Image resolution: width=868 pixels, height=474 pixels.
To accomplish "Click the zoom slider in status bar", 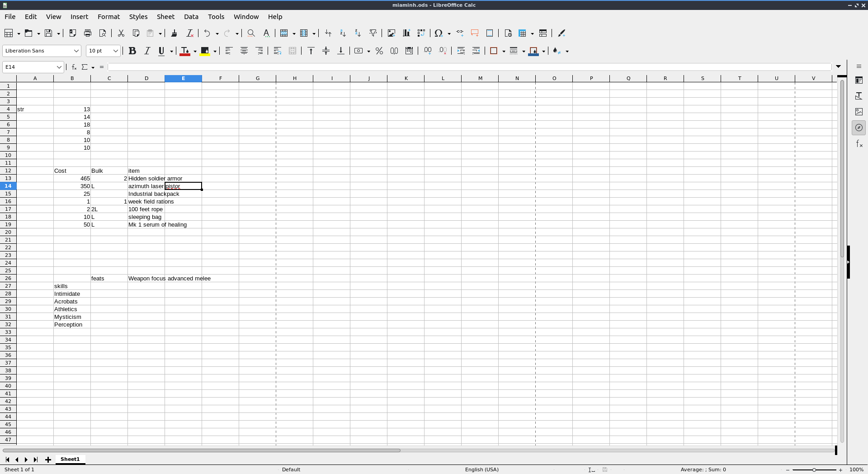I will coord(814,469).
